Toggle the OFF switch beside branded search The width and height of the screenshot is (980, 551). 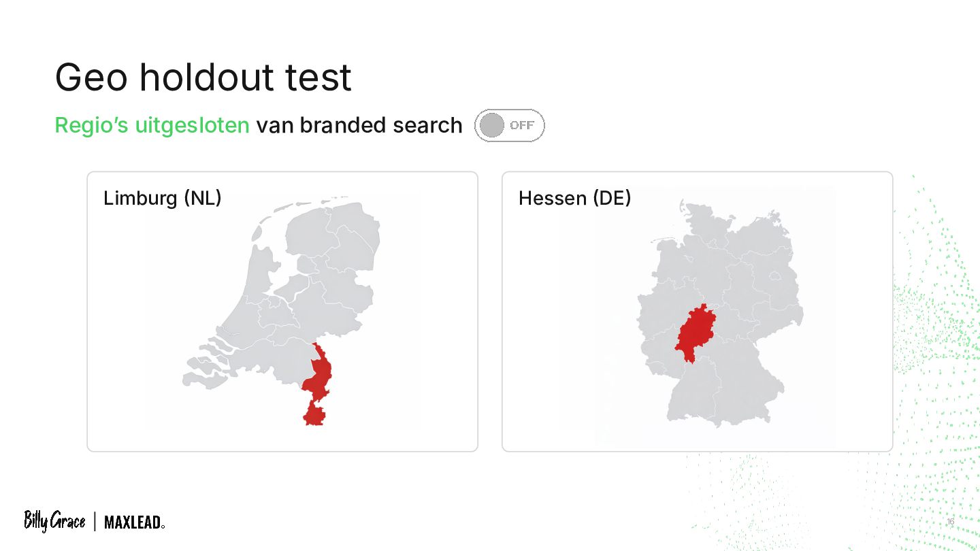tap(509, 125)
